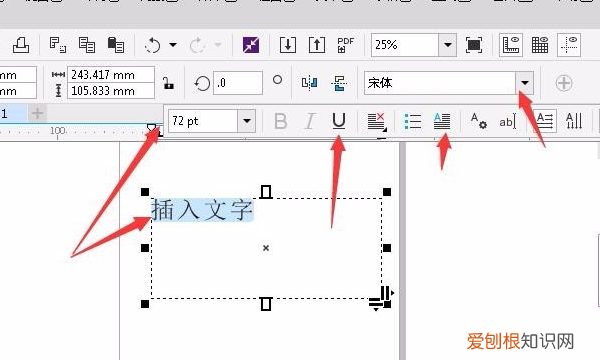Image resolution: width=600 pixels, height=360 pixels.
Task: Click the Publish to PDF icon
Action: (x=346, y=45)
